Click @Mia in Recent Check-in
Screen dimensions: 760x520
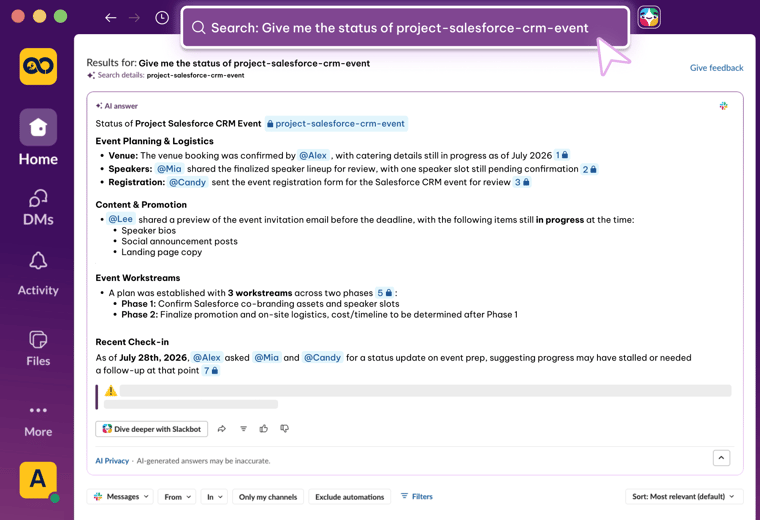click(267, 358)
